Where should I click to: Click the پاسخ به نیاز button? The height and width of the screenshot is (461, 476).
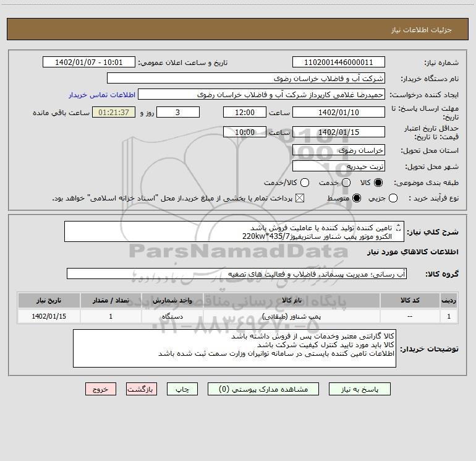(x=359, y=389)
